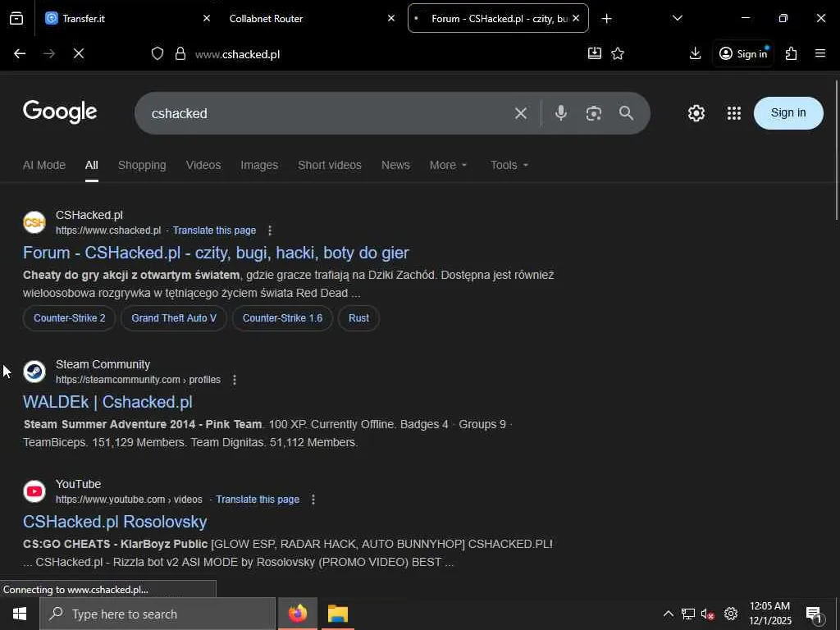This screenshot has height=630, width=840.
Task: Close the Collabnet Router tab
Action: pos(391,18)
